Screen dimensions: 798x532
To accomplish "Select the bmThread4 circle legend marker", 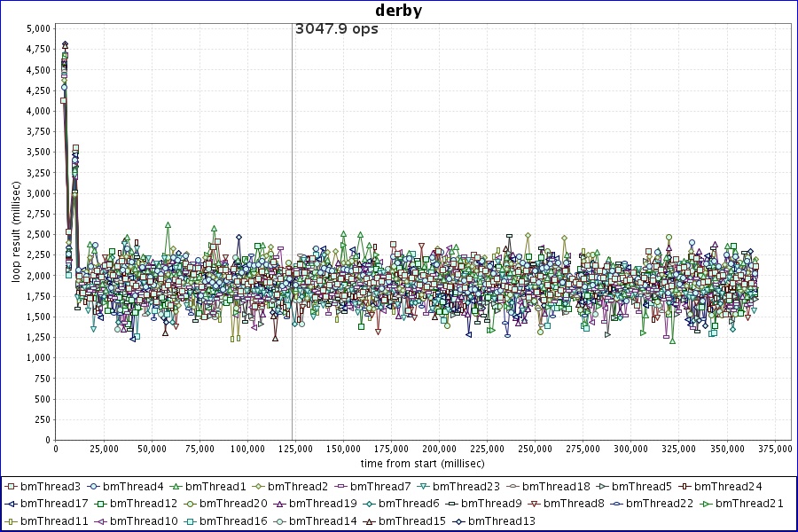I will [92, 487].
